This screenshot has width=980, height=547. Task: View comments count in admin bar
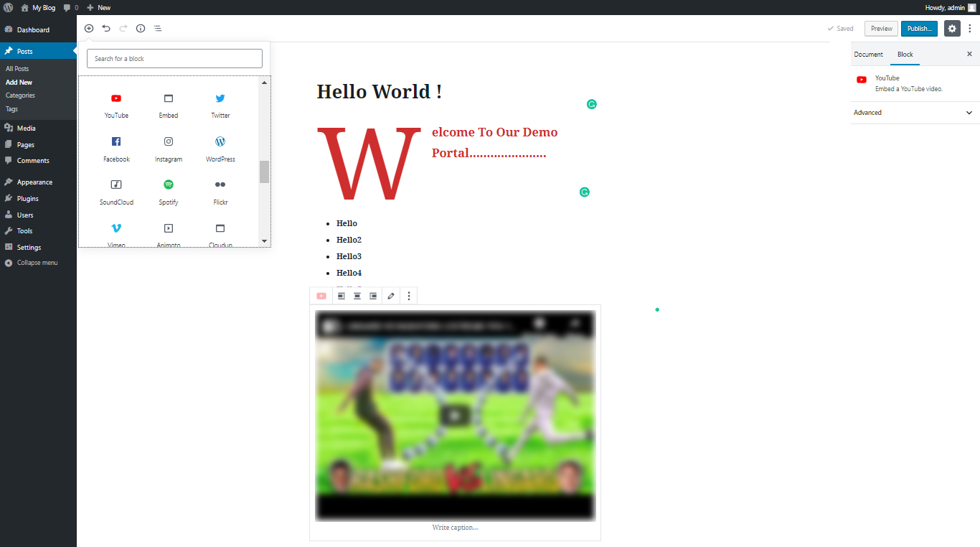(x=71, y=7)
